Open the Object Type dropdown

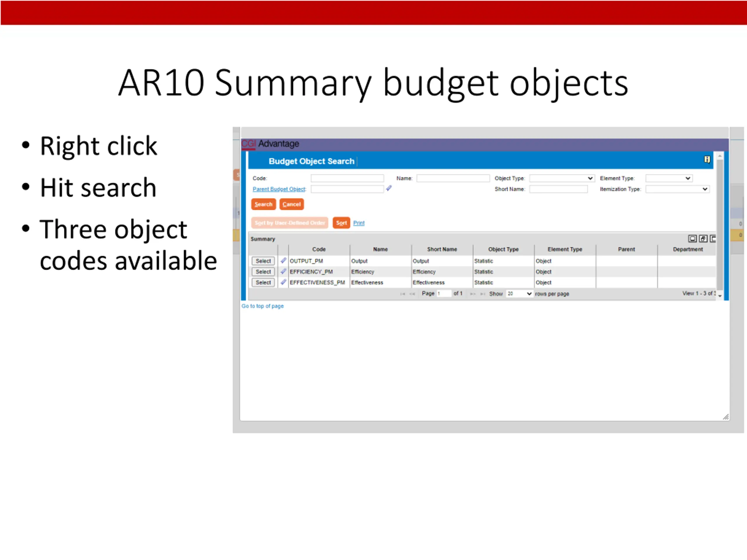562,178
